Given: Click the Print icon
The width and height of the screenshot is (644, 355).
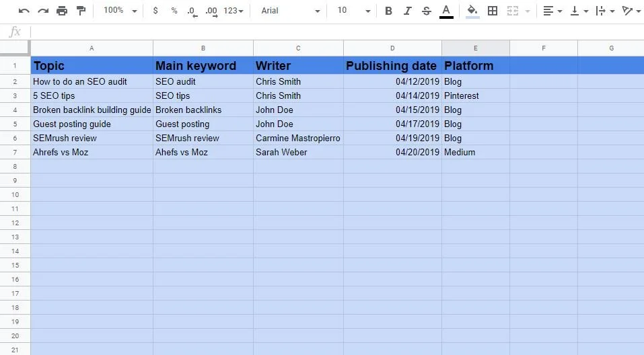Looking at the screenshot, I should 62,11.
